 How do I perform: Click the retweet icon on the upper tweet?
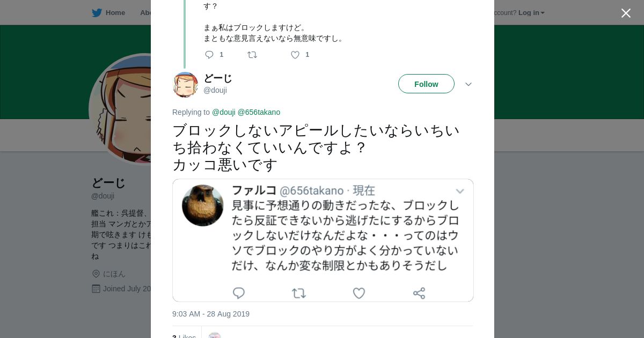click(x=252, y=55)
